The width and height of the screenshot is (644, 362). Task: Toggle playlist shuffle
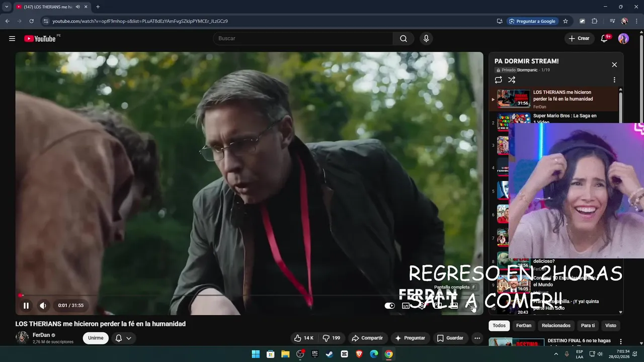click(512, 80)
